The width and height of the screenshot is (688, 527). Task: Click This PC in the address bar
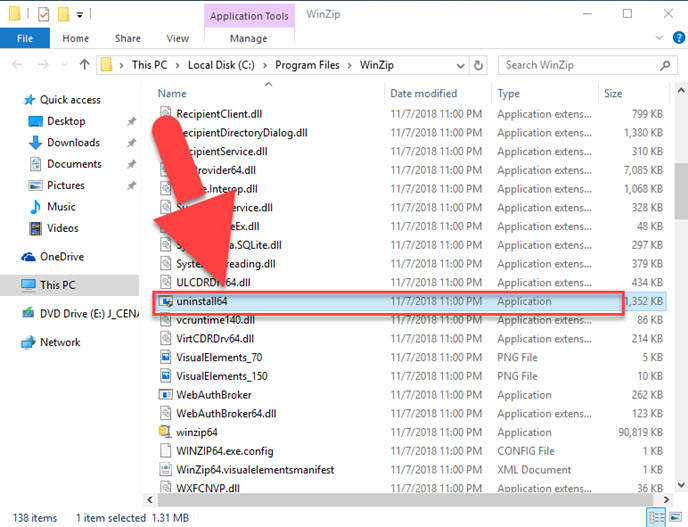[150, 65]
